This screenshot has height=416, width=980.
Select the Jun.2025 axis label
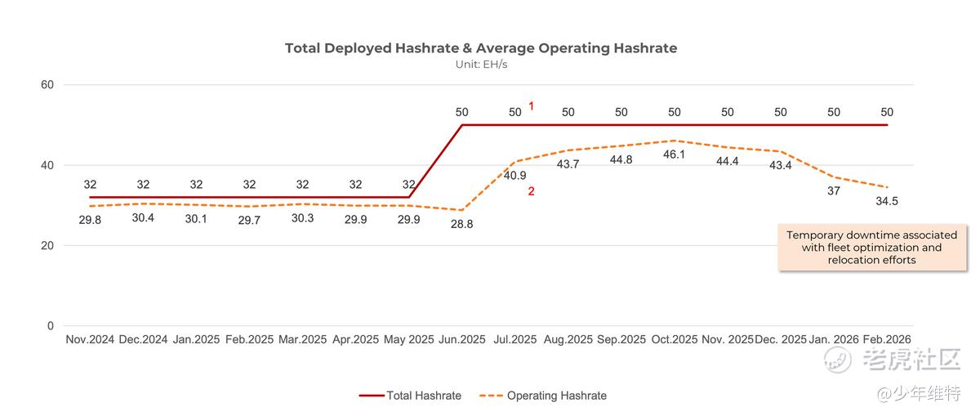[462, 339]
